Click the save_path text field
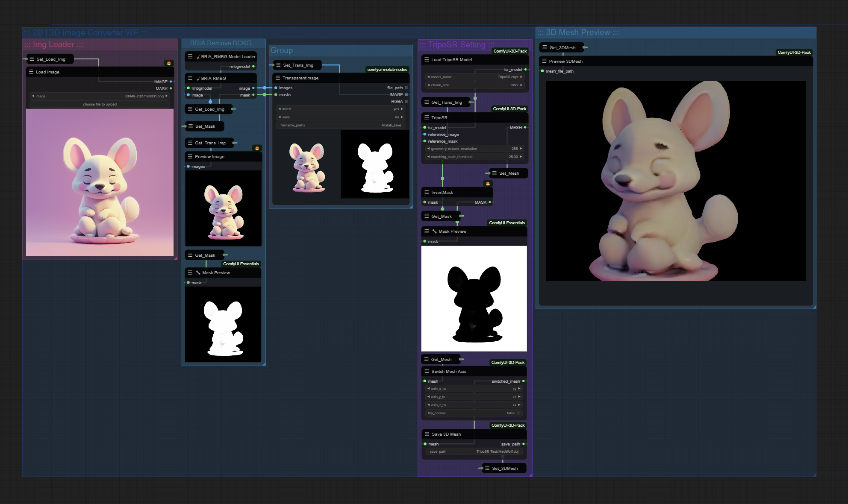This screenshot has width=848, height=504. click(474, 451)
